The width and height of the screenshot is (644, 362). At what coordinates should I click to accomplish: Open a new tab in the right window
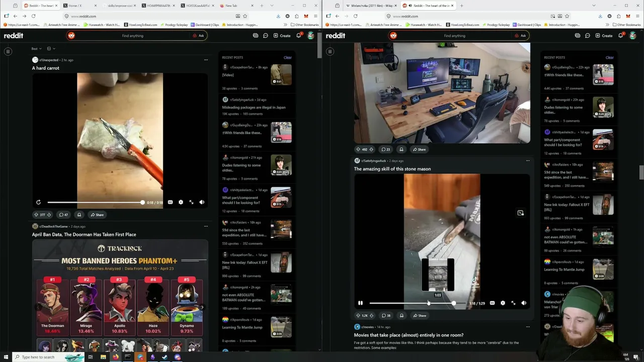coord(461,6)
